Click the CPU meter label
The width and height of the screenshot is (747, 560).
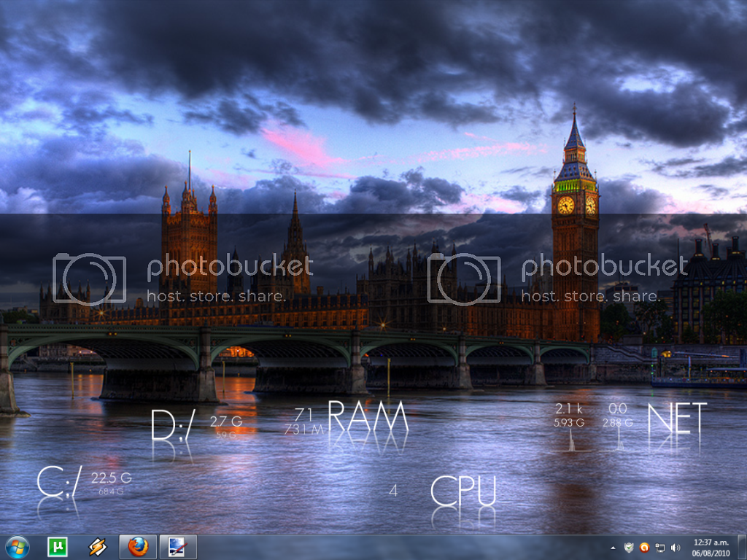click(463, 490)
